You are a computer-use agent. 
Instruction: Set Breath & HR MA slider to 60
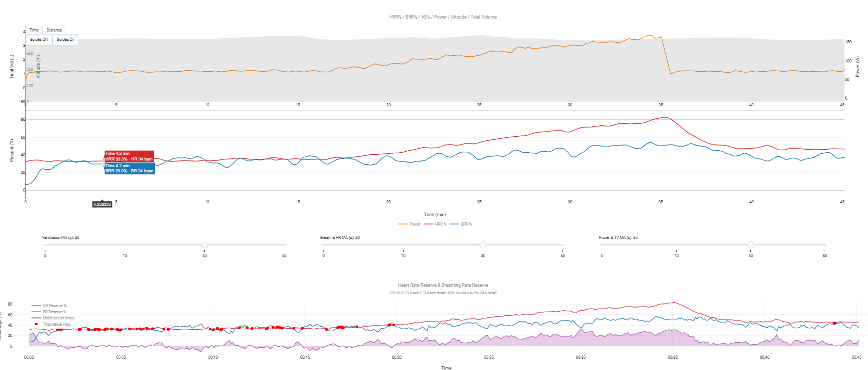pos(563,245)
